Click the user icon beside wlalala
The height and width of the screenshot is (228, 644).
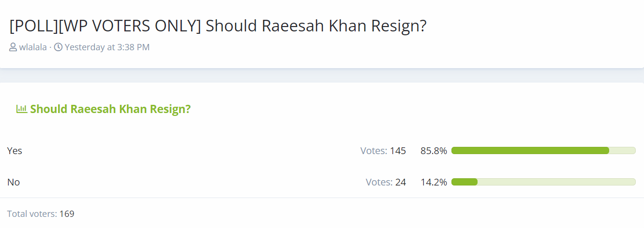(x=13, y=47)
